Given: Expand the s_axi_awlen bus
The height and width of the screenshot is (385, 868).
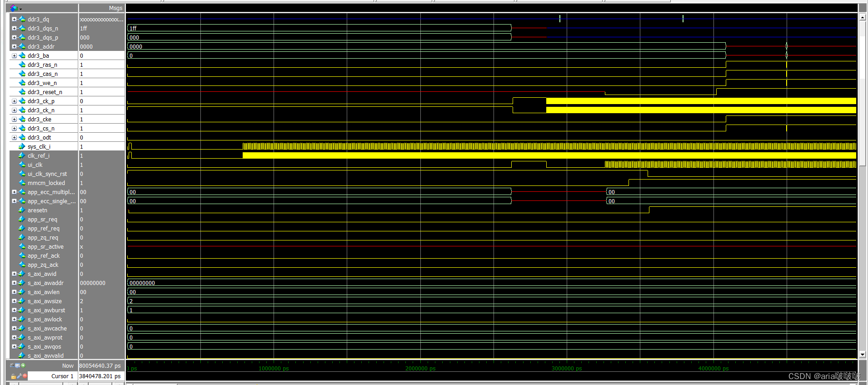Looking at the screenshot, I should [14, 292].
